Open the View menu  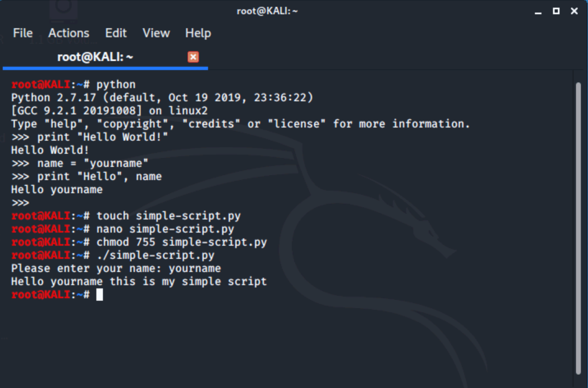click(x=156, y=33)
